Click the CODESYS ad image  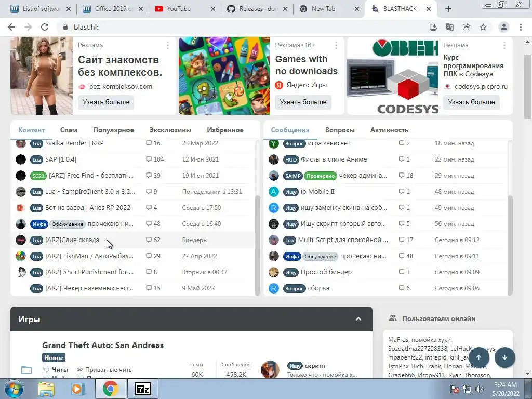393,76
